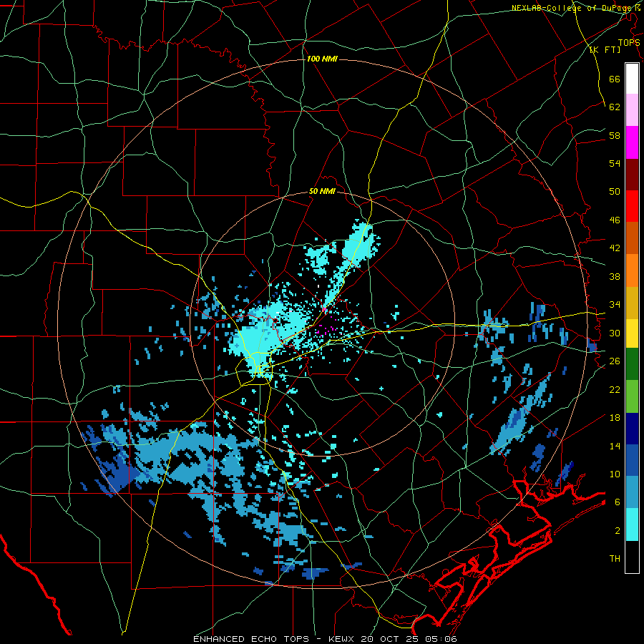Click the TOPS legend heading
The image size is (644, 644).
point(629,43)
